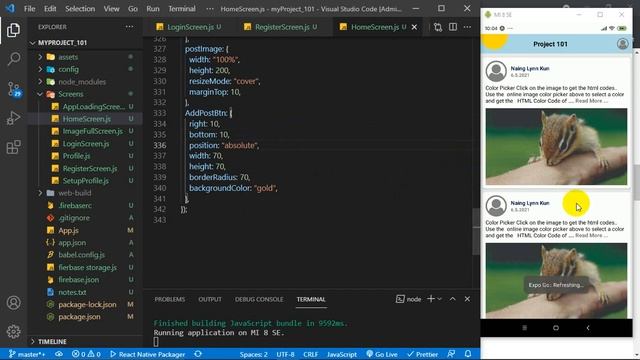The width and height of the screenshot is (640, 360).
Task: Open Run and Debug view
Action: [13, 118]
